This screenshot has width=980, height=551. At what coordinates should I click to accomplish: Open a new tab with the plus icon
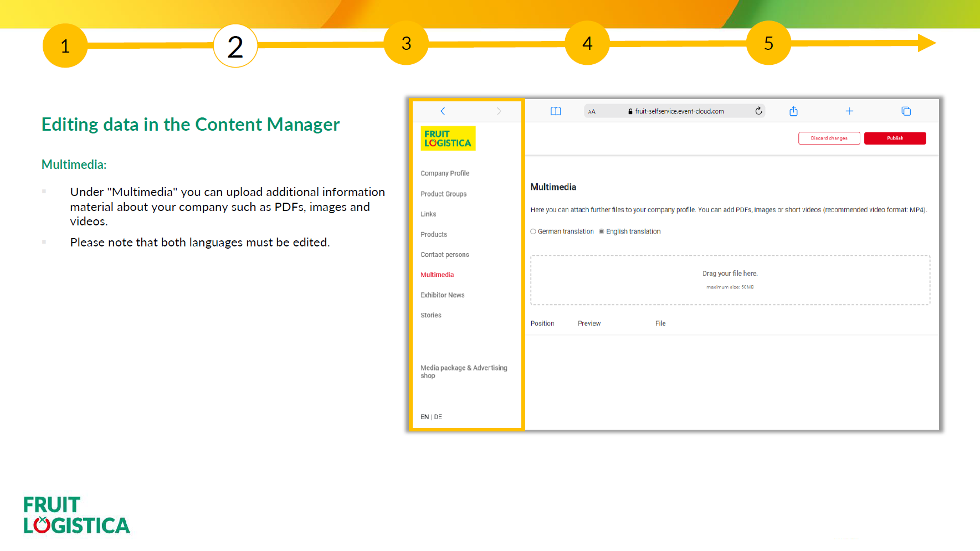[849, 111]
